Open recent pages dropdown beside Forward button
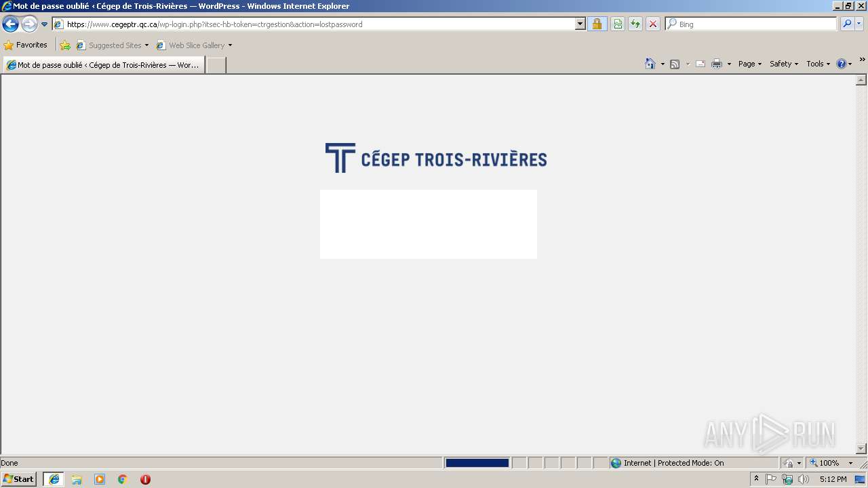The width and height of the screenshot is (868, 488). pos(45,24)
